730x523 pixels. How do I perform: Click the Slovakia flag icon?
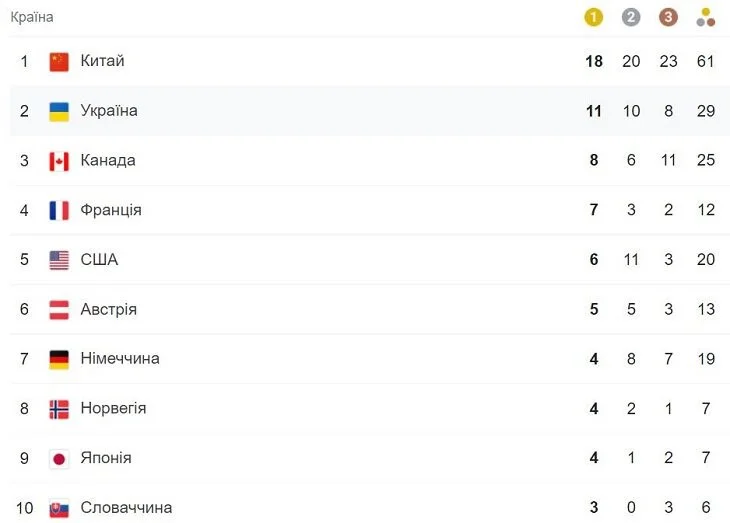pyautogui.click(x=59, y=508)
